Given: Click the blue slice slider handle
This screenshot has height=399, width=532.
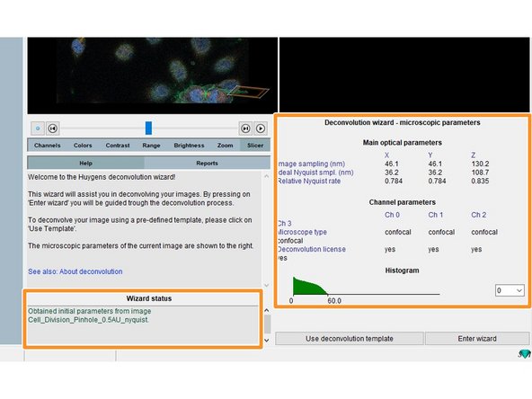Looking at the screenshot, I should pyautogui.click(x=148, y=128).
